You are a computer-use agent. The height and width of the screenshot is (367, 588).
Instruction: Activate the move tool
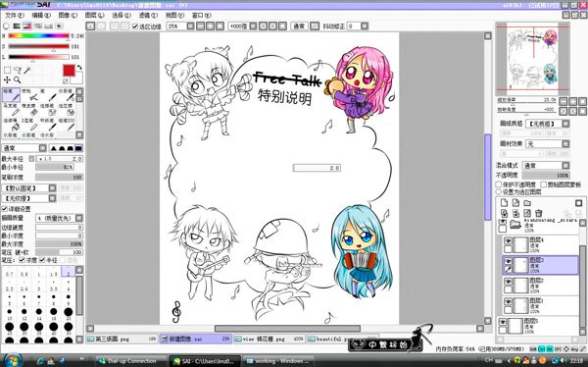(x=7, y=80)
